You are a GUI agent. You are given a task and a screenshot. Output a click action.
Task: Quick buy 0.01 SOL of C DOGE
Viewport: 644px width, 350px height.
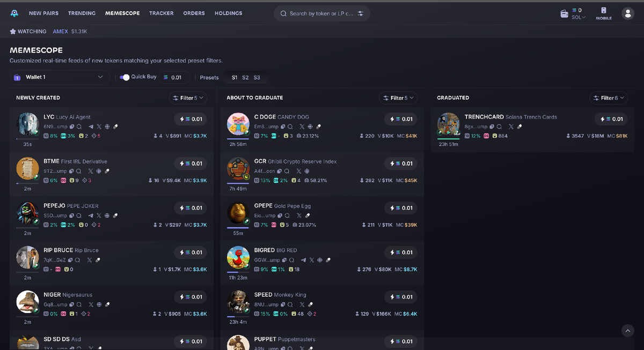pos(401,119)
